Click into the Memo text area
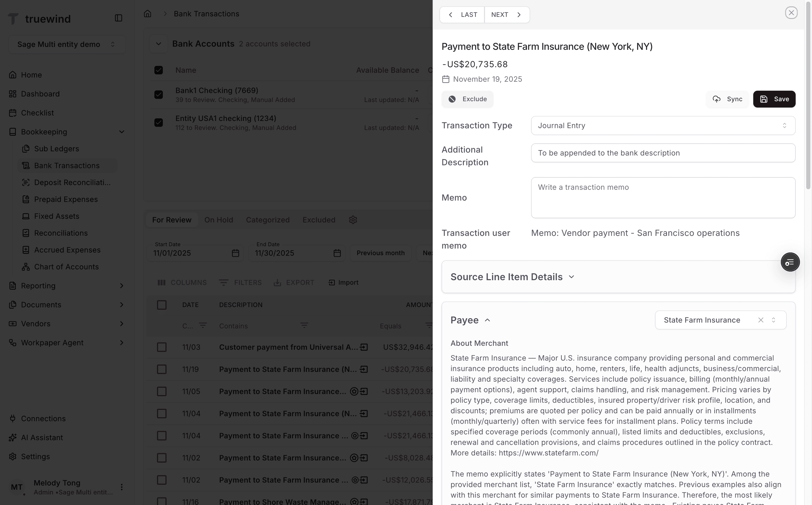 (x=663, y=198)
